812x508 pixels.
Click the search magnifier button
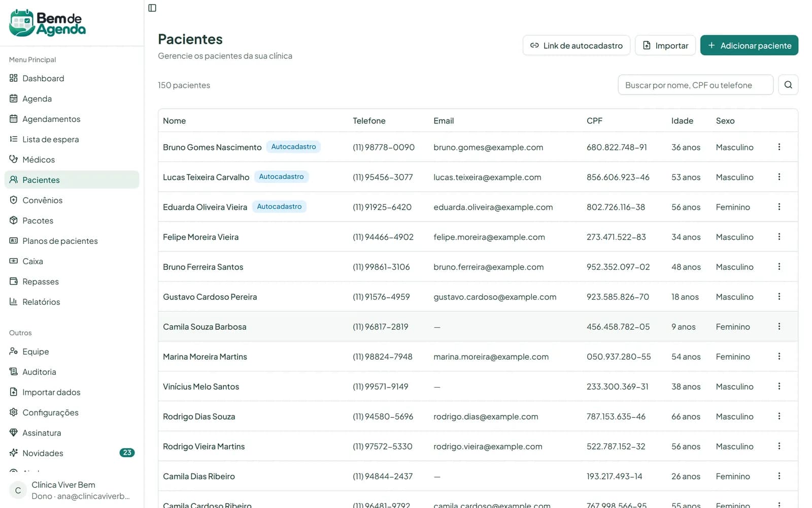[788, 85]
